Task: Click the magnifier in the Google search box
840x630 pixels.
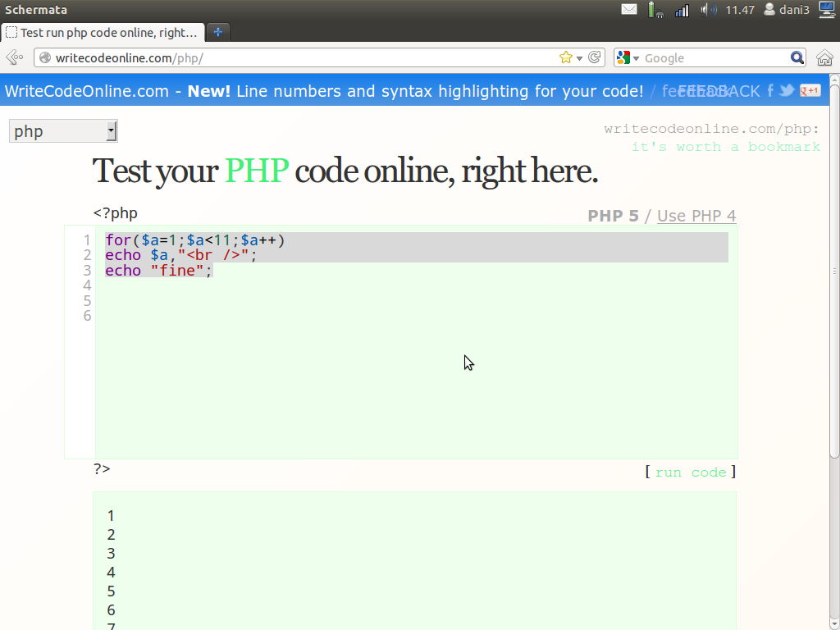Action: coord(797,57)
